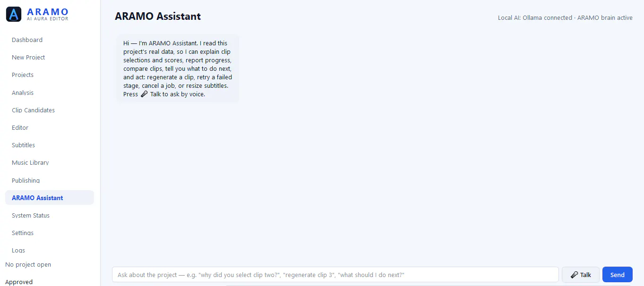Click the 'No project open' label
This screenshot has height=286, width=644.
28,265
